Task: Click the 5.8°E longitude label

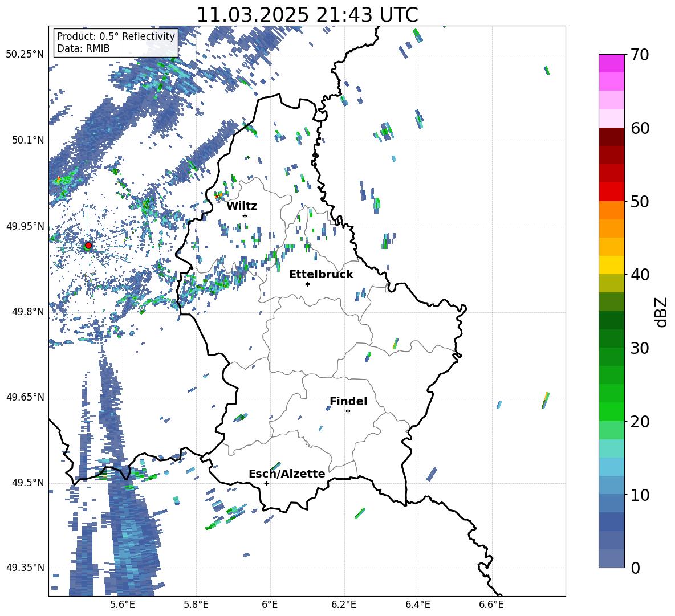Action: pos(196,605)
